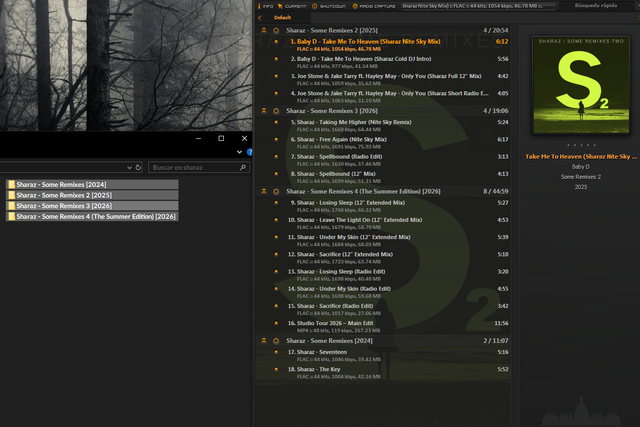Click the now playing title Take Me To Heaven

click(x=581, y=156)
